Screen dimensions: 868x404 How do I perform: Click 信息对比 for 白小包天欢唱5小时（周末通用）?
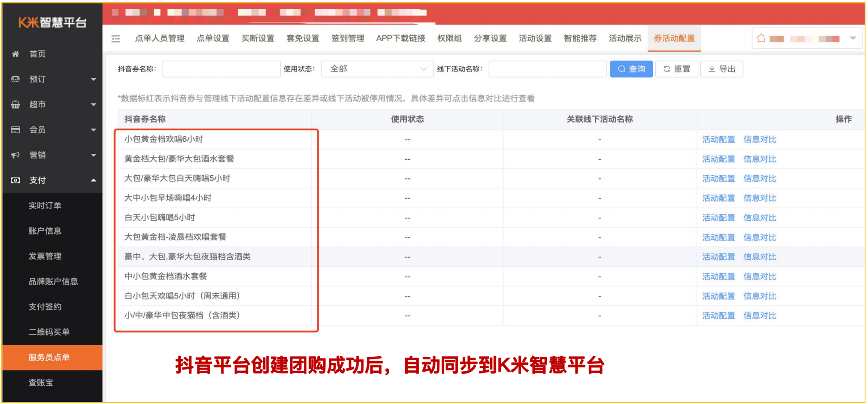point(760,296)
